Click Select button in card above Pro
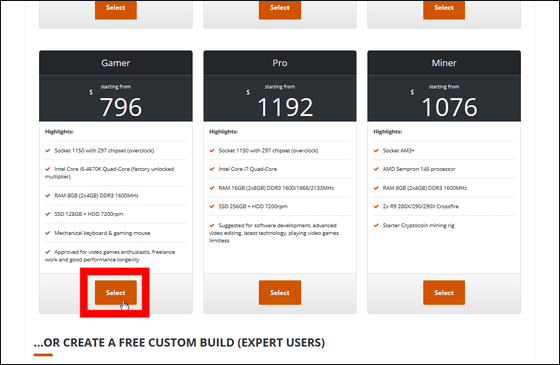Image resolution: width=560 pixels, height=365 pixels. (280, 9)
